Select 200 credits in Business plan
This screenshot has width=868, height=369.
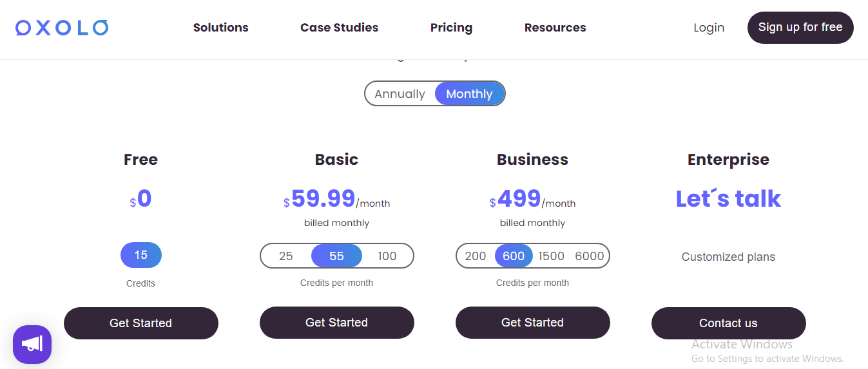click(x=476, y=256)
